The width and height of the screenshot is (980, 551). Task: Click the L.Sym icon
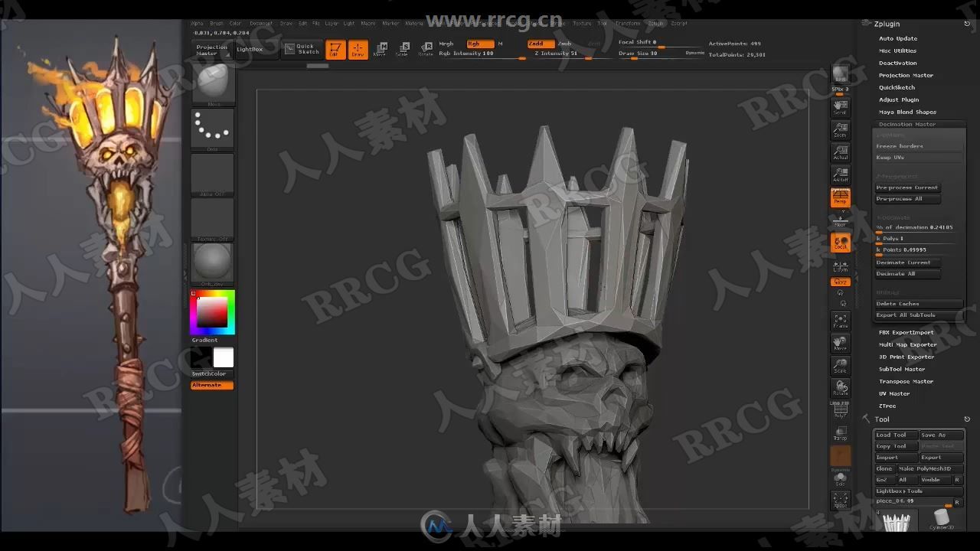click(x=841, y=266)
